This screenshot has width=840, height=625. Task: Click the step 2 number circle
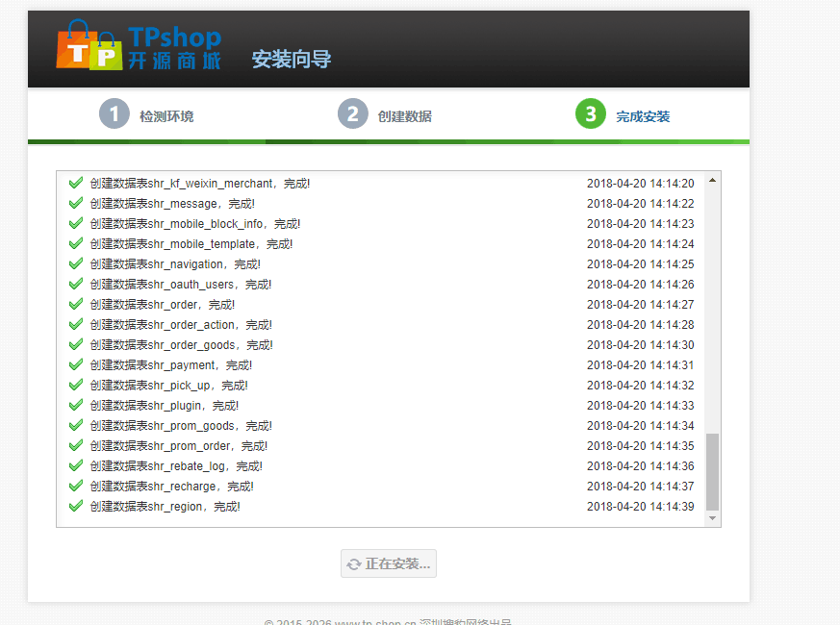pos(352,114)
